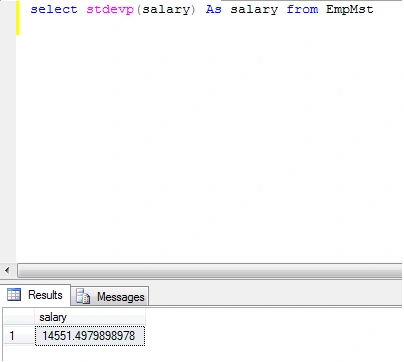
Task: Click the EmpMst table name in query
Action: pos(350,9)
